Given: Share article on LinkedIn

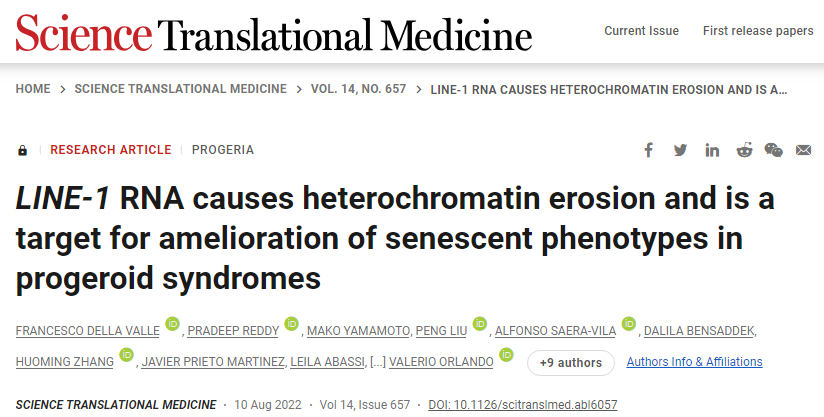Looking at the screenshot, I should 712,150.
